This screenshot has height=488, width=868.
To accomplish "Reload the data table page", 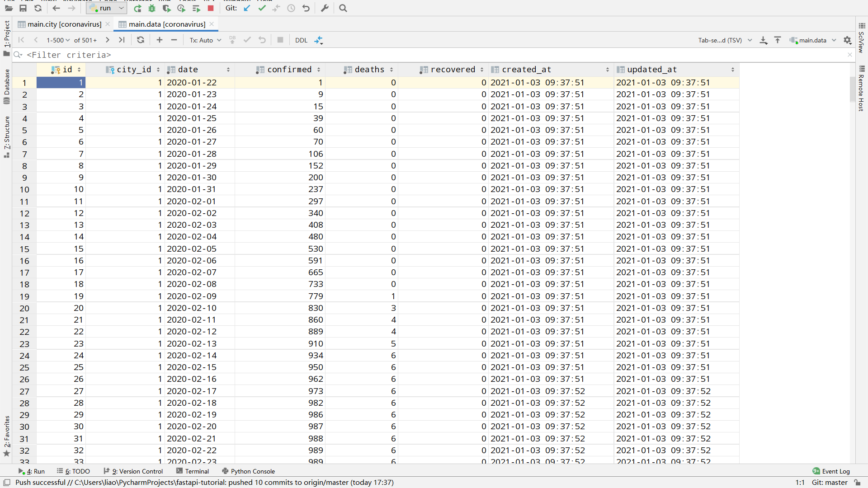I will 141,40.
